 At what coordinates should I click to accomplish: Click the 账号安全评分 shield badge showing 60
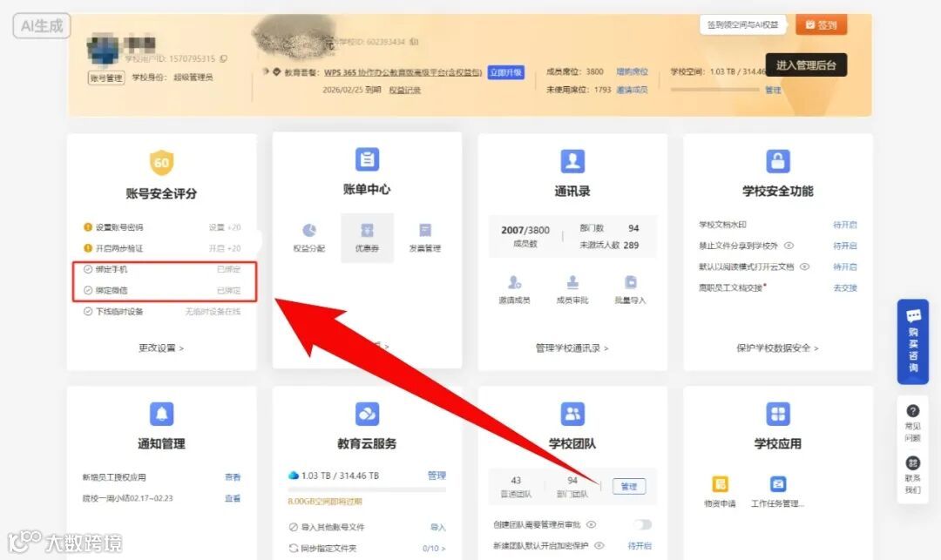161,163
